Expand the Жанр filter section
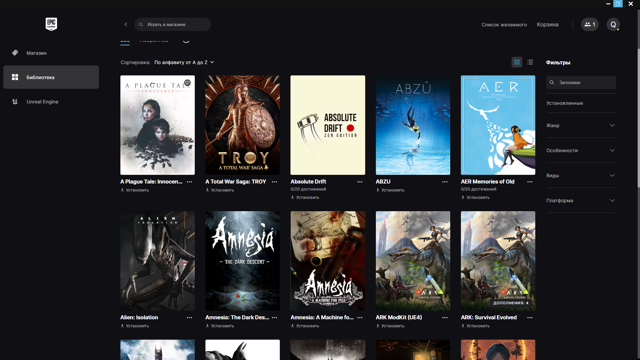 581,125
